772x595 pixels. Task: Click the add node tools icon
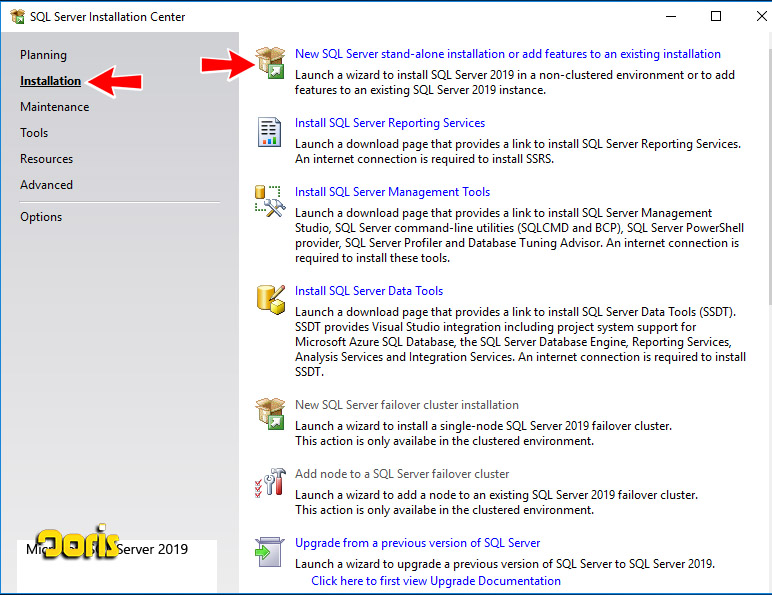click(270, 482)
